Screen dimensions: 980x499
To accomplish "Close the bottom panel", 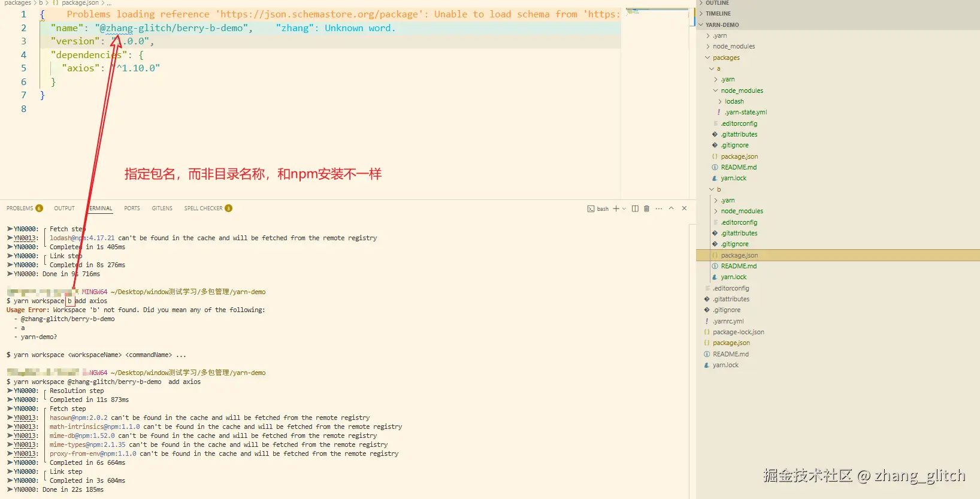I will coord(684,208).
